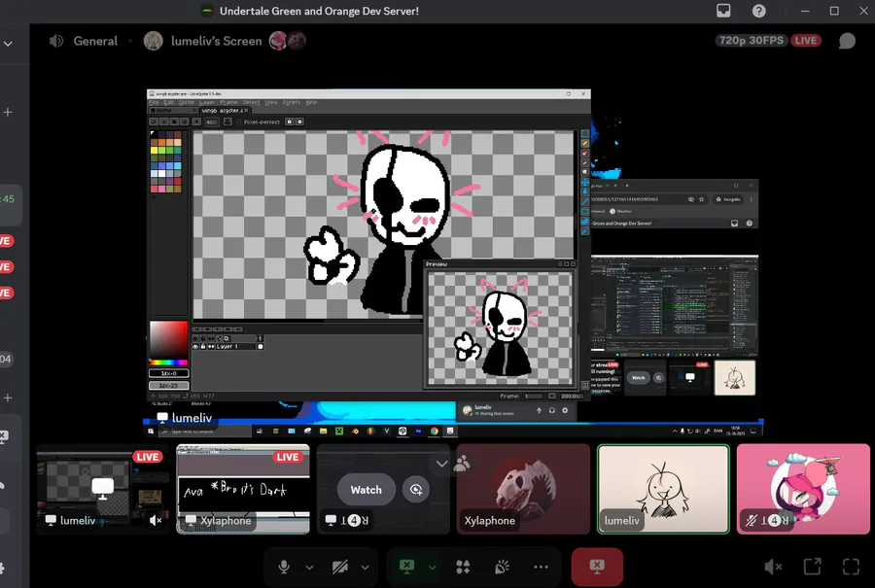The width and height of the screenshot is (875, 588).
Task: Select Xylaphone's LIVE stream thumbnail
Action: pyautogui.click(x=243, y=489)
